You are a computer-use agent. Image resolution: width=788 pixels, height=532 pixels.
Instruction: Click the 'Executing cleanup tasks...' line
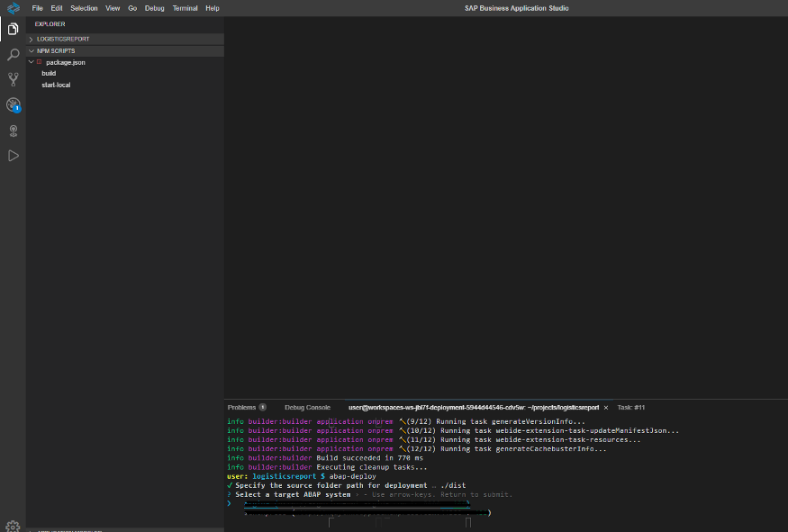(x=372, y=467)
